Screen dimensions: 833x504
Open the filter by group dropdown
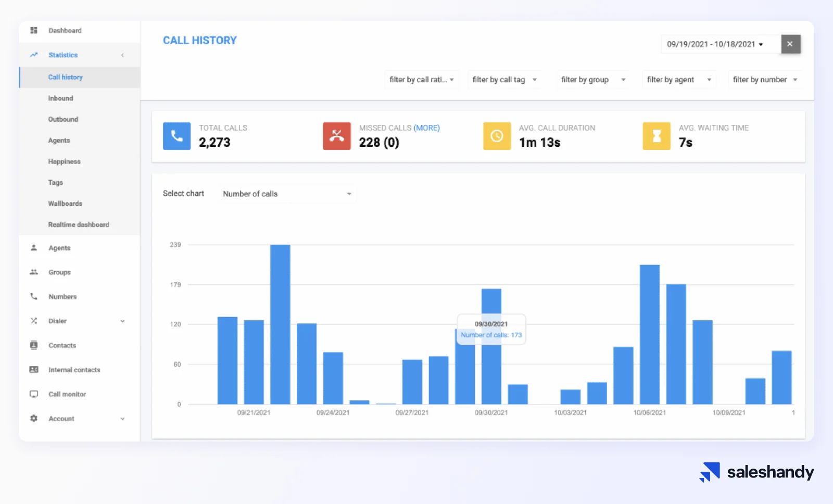593,80
